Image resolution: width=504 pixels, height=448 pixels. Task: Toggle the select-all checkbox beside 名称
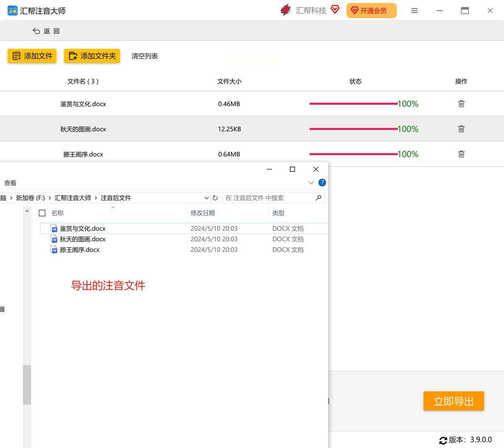(42, 213)
